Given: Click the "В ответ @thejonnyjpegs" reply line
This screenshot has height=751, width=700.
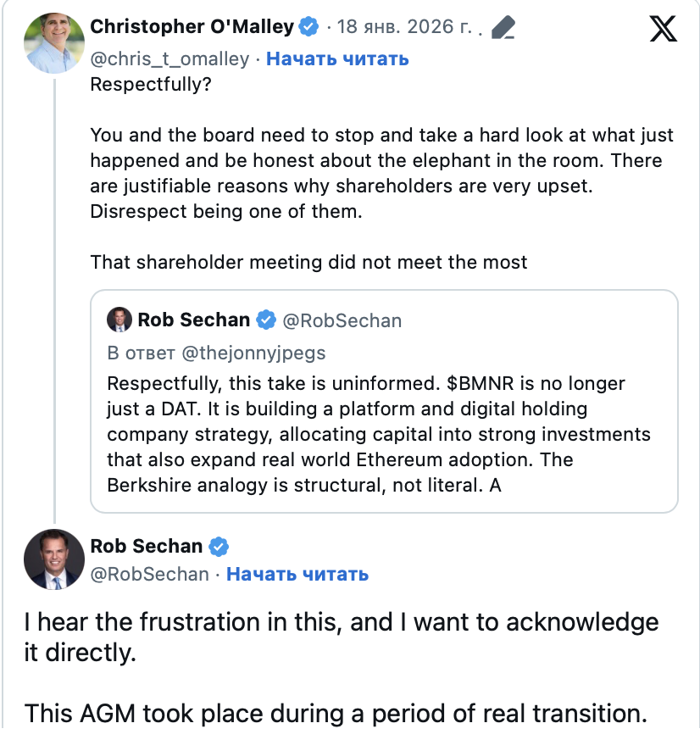Looking at the screenshot, I should click(x=216, y=353).
